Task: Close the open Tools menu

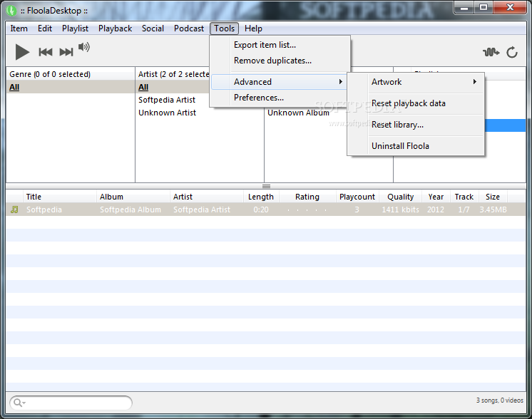Action: click(224, 29)
